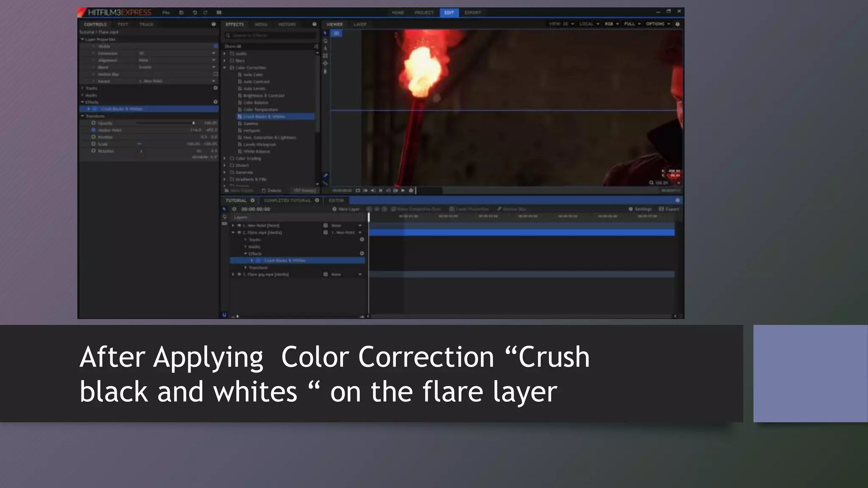Click the snapping magnet icon in timeline
Screen dimensions: 868x488
(224, 315)
